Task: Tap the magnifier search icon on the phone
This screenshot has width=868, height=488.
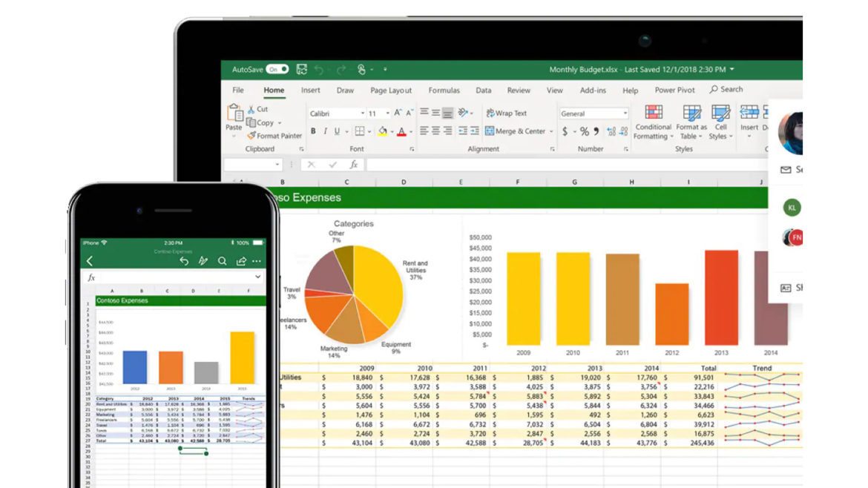Action: pos(222,261)
